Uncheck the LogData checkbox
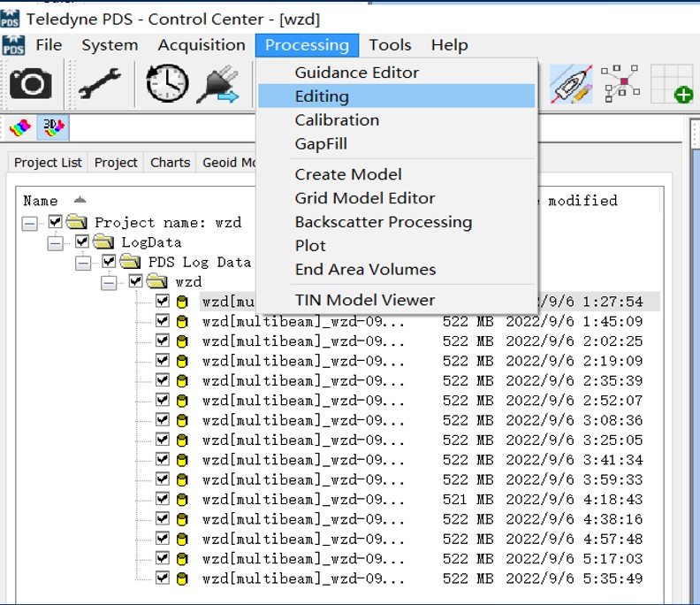The image size is (700, 605). [x=82, y=241]
